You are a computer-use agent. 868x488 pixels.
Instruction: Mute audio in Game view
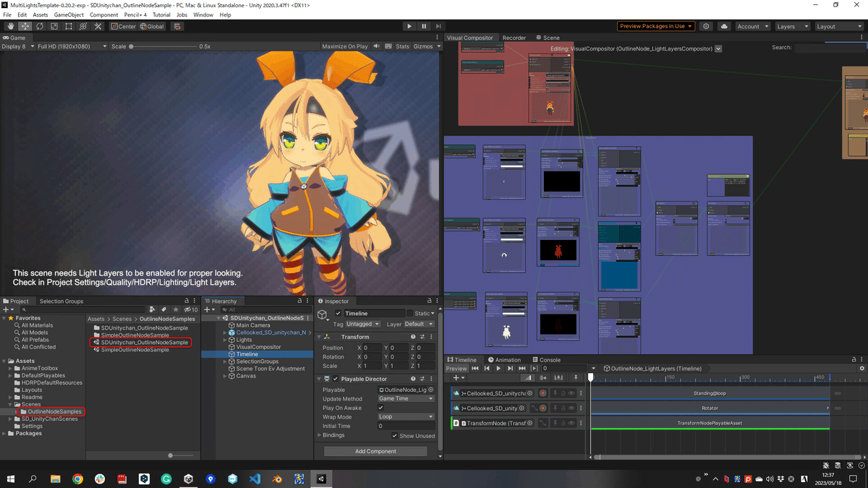pos(377,46)
